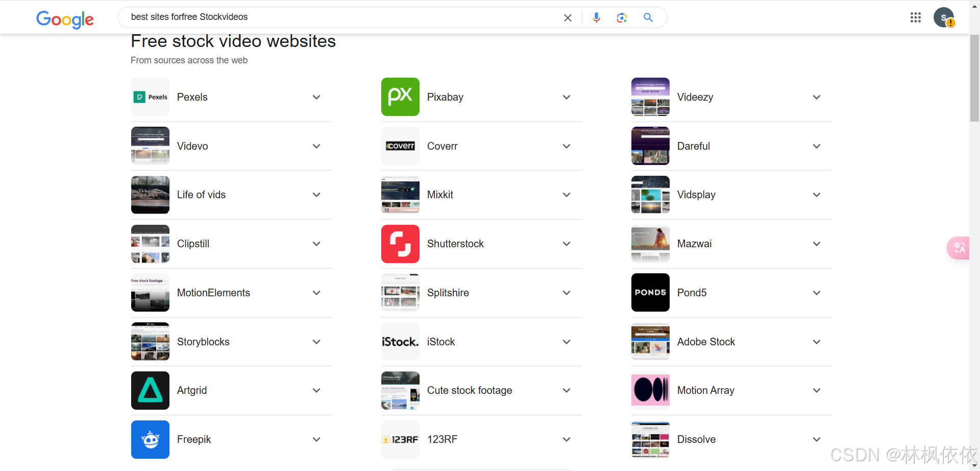Click the magnifier search button
The width and height of the screenshot is (980, 471).
[x=648, y=17]
